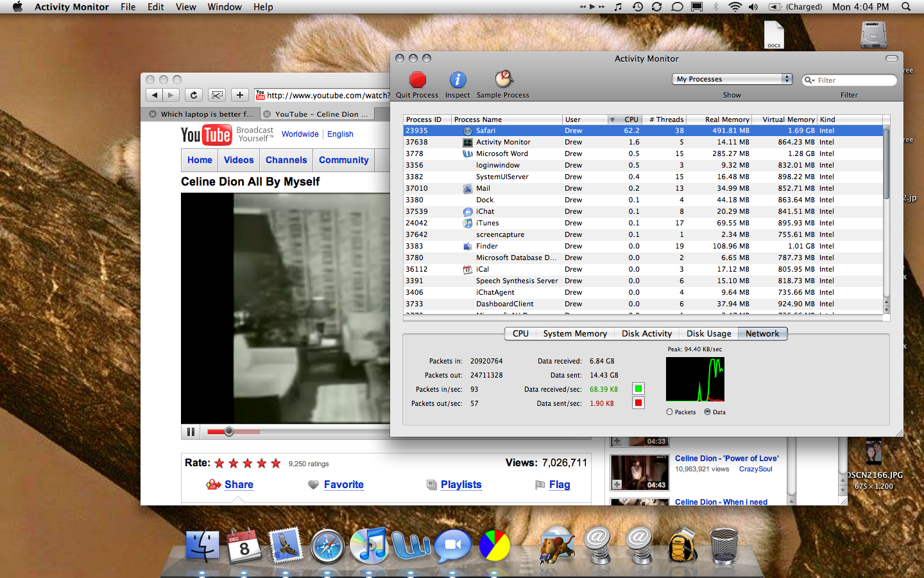924x578 pixels.
Task: Open 'Power of Love' related video thumbnail
Action: tap(640, 472)
